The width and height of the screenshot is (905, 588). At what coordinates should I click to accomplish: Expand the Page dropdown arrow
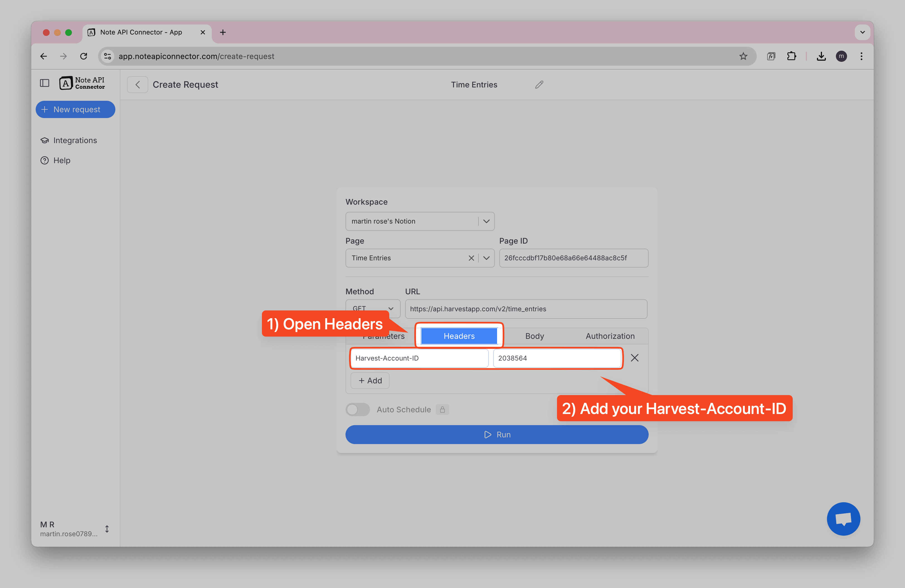486,258
